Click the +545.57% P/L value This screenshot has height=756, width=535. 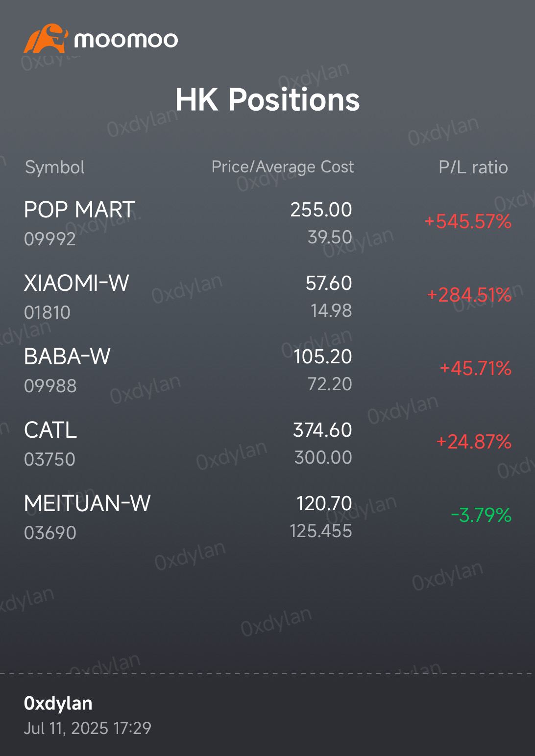[468, 221]
